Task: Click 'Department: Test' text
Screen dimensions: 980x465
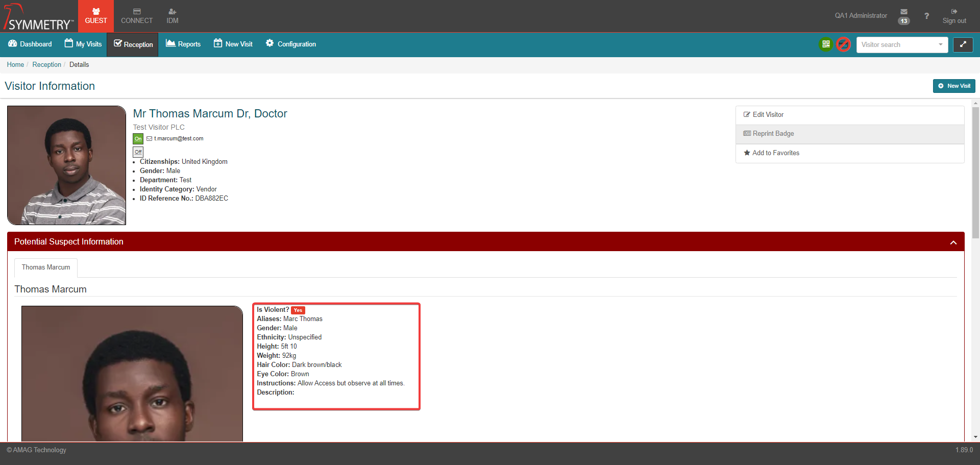Action: 165,180
